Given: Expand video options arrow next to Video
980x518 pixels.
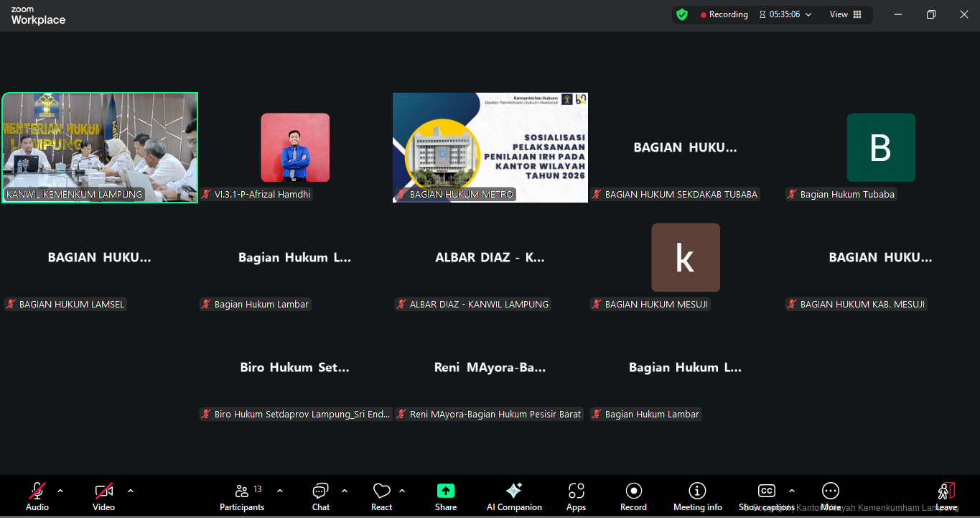Looking at the screenshot, I should coord(131,491).
